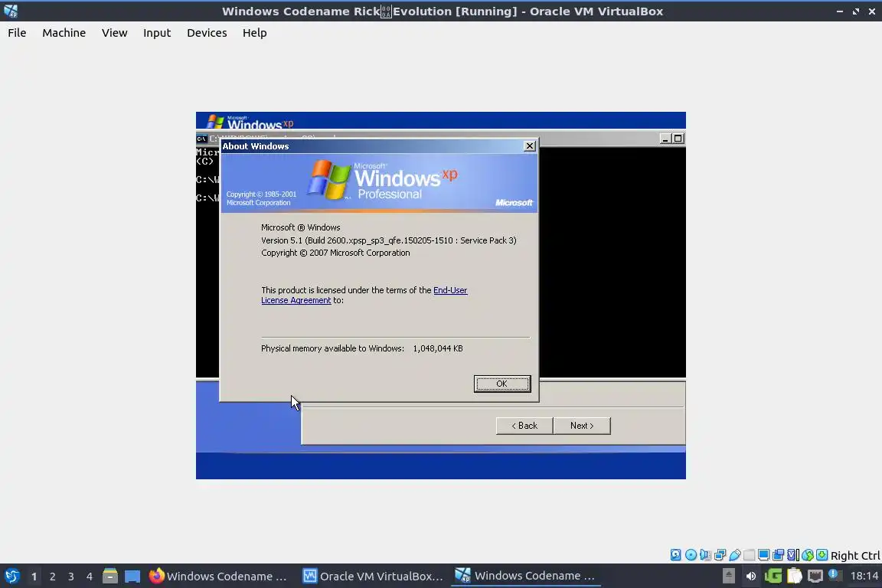The image size is (882, 588).
Task: Click the Back button in the setup wizard
Action: pyautogui.click(x=524, y=426)
